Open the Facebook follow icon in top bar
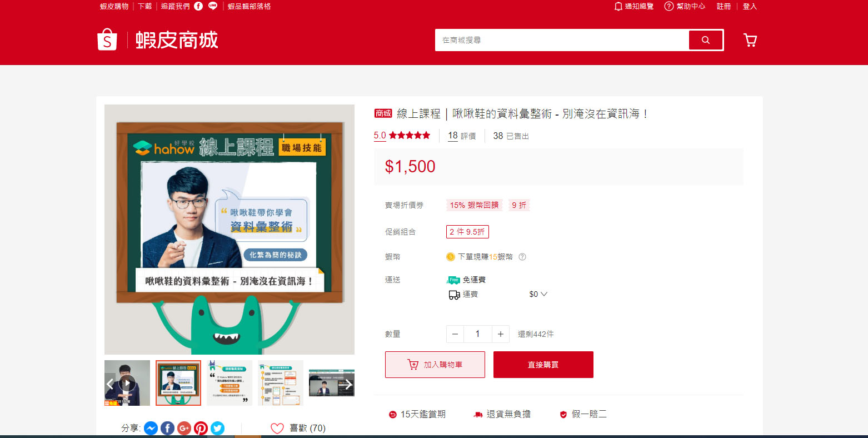Image resolution: width=868 pixels, height=438 pixels. pos(198,6)
